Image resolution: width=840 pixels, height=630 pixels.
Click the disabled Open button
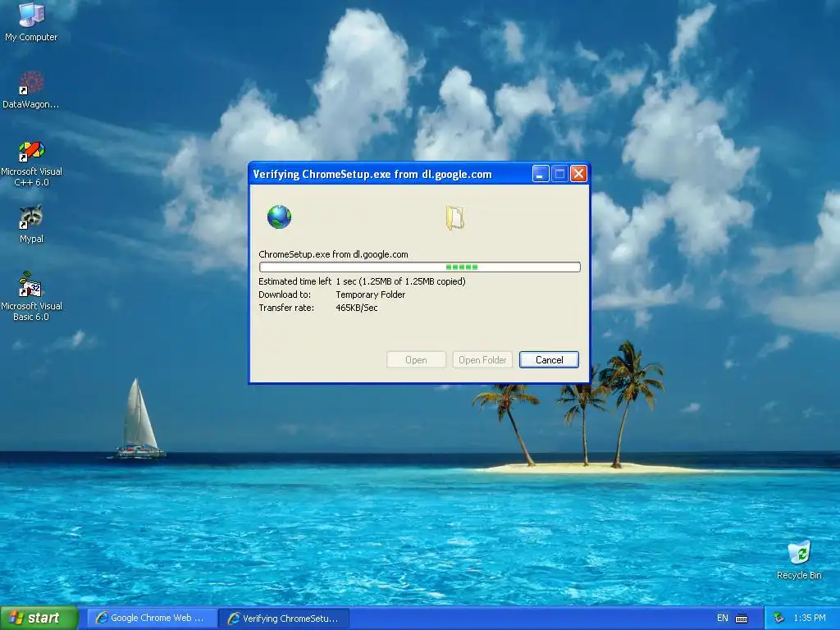tap(416, 360)
